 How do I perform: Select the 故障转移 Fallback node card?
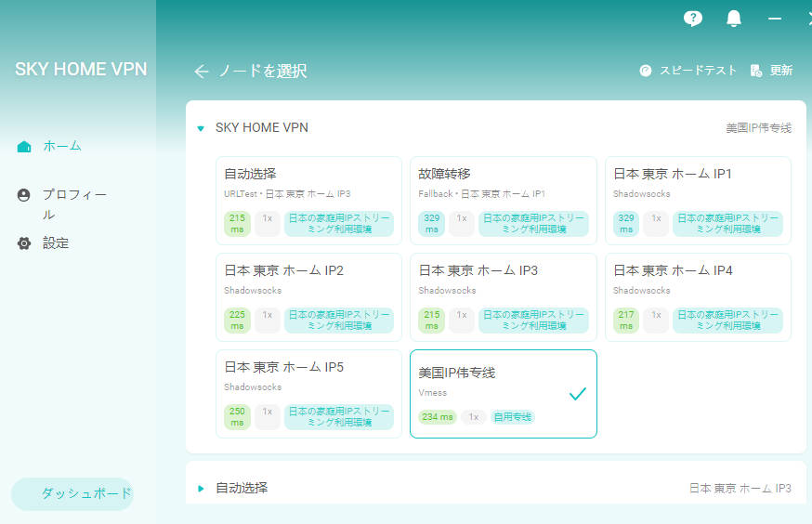(x=504, y=201)
